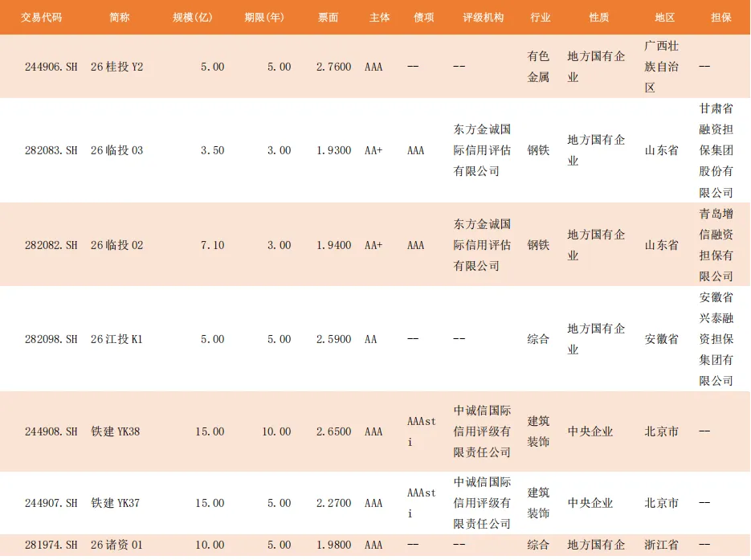Viewport: 751px width, 560px height.
Task: Click AA+ issuer rating in 26临投03 row
Action: [x=373, y=150]
